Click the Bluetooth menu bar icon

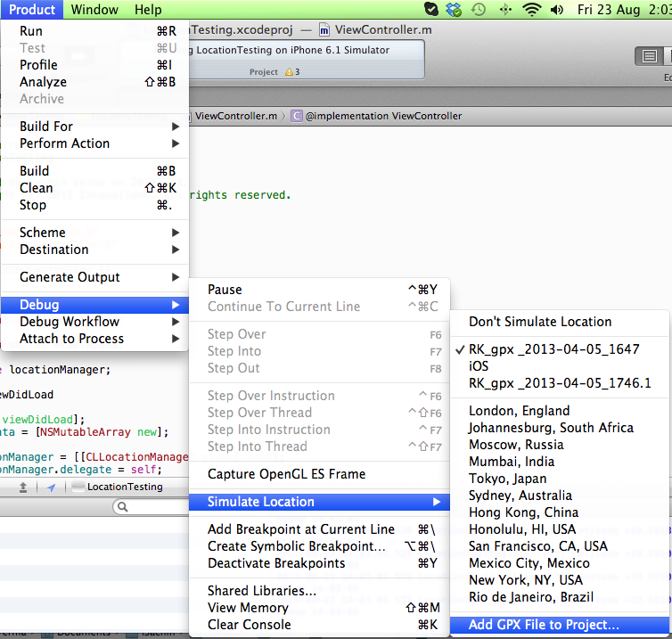click(x=505, y=10)
